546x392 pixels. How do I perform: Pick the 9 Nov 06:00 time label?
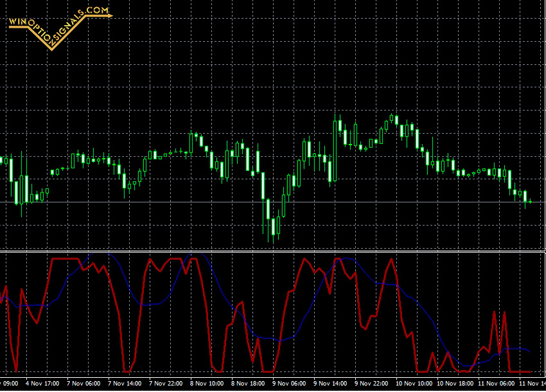pos(289,384)
